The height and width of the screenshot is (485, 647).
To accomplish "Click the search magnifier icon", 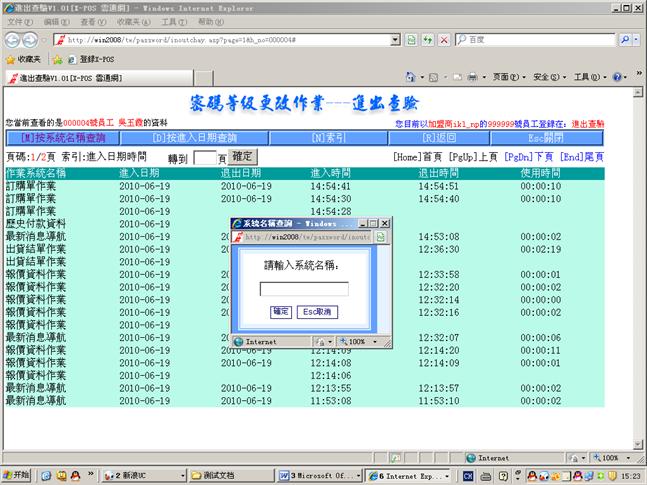I will click(625, 40).
